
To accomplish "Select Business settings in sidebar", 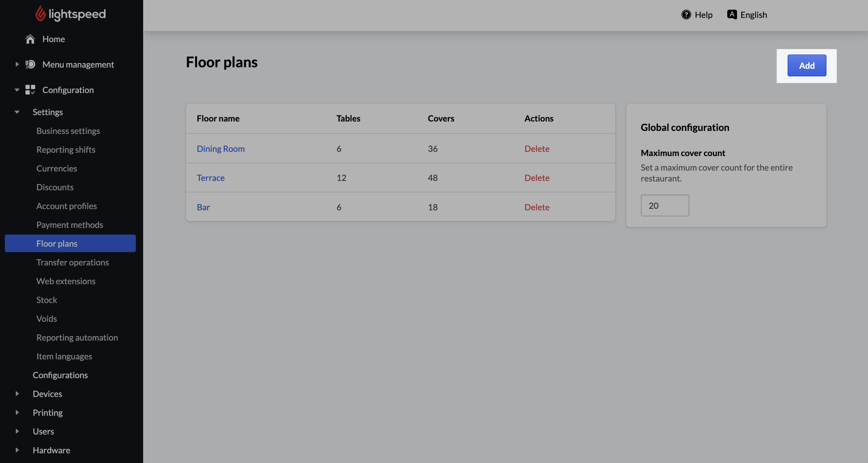I will pos(68,131).
